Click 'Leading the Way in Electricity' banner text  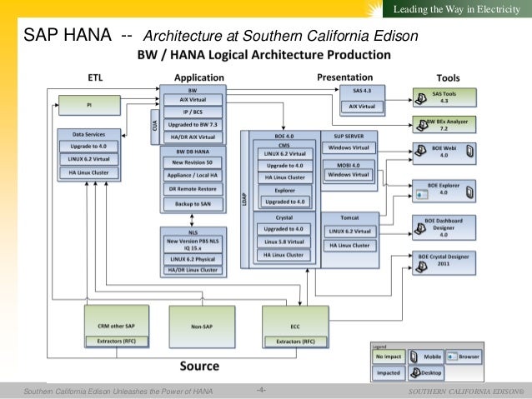tap(457, 9)
